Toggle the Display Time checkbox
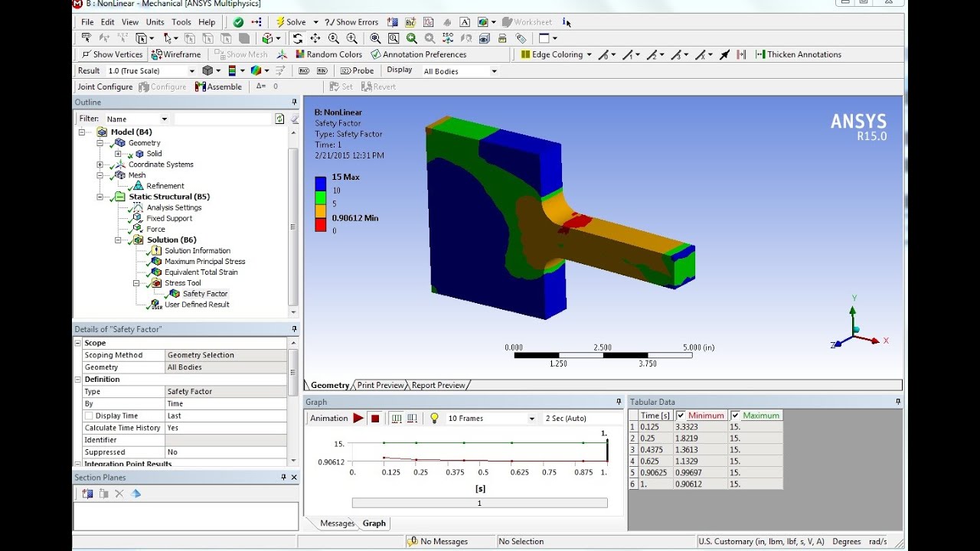The width and height of the screenshot is (980, 551). pos(89,416)
